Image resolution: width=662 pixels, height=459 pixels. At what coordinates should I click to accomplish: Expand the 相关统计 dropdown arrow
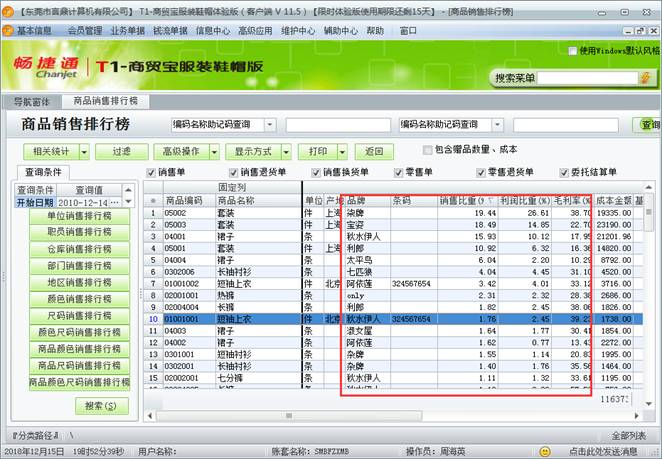[84, 151]
